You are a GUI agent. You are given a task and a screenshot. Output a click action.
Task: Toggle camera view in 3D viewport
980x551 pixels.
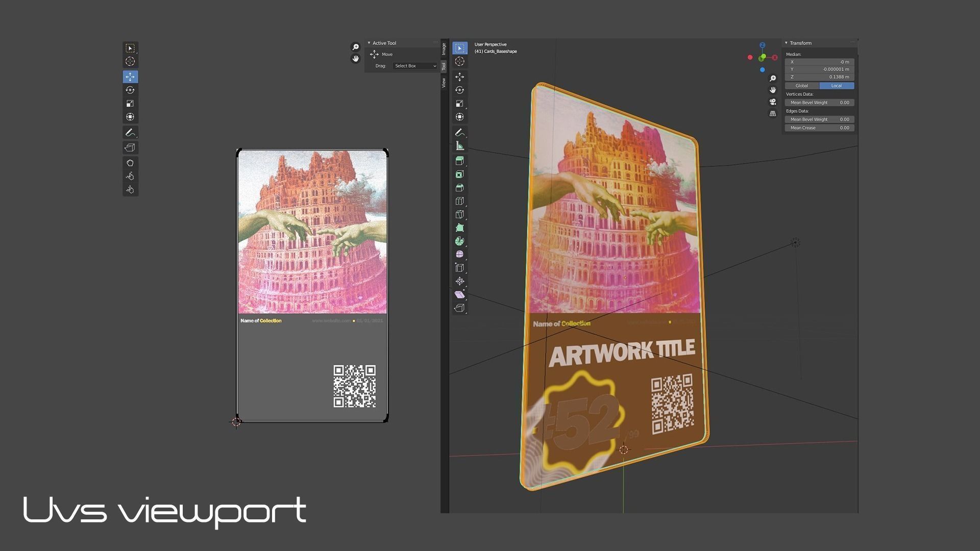pyautogui.click(x=773, y=102)
